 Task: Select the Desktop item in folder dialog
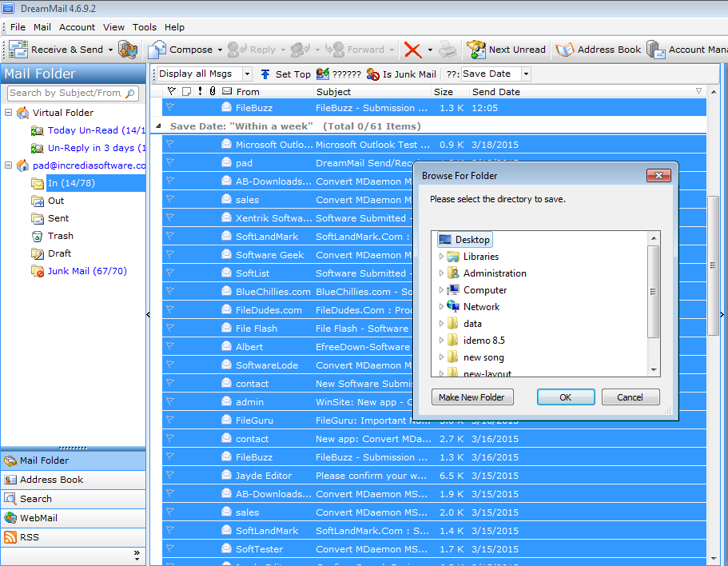pos(465,240)
